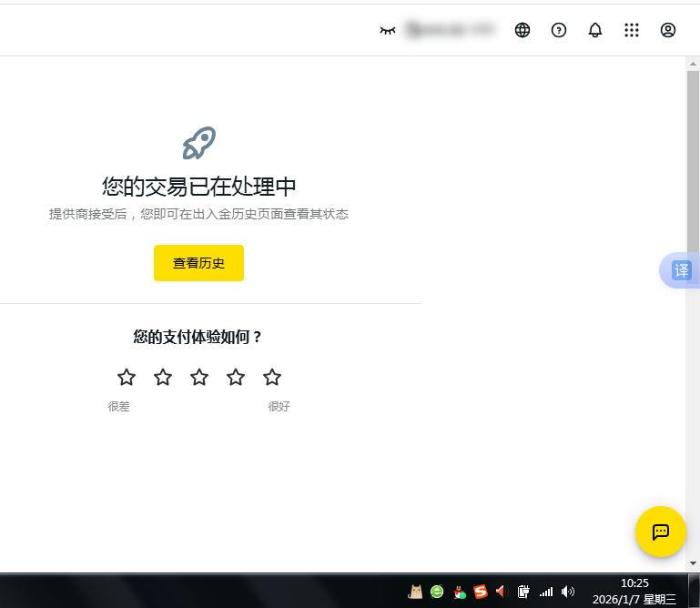Viewport: 700px width, 608px height.
Task: Open the green browser tray icon
Action: pyautogui.click(x=437, y=592)
